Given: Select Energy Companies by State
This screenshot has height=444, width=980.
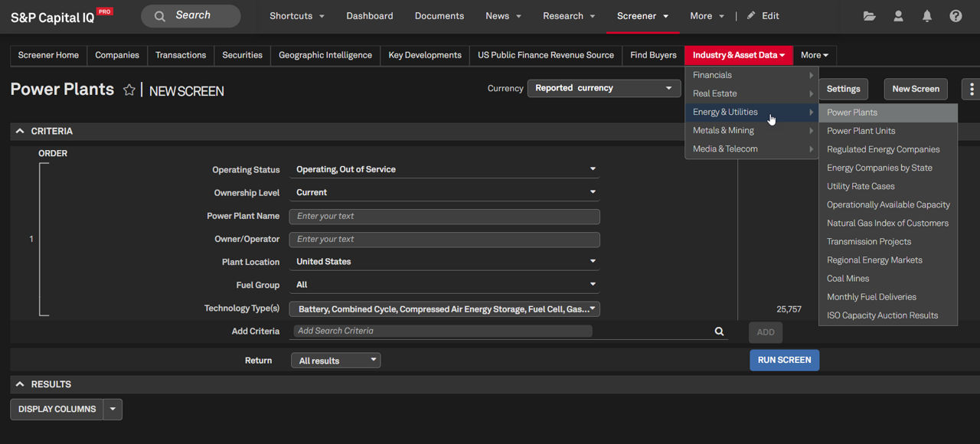Looking at the screenshot, I should click(x=888, y=168).
